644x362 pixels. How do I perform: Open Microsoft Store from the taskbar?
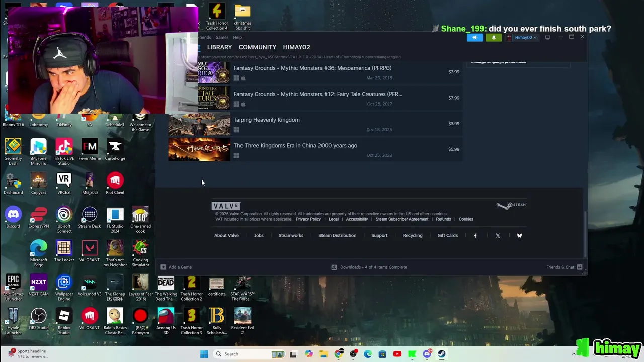382,354
